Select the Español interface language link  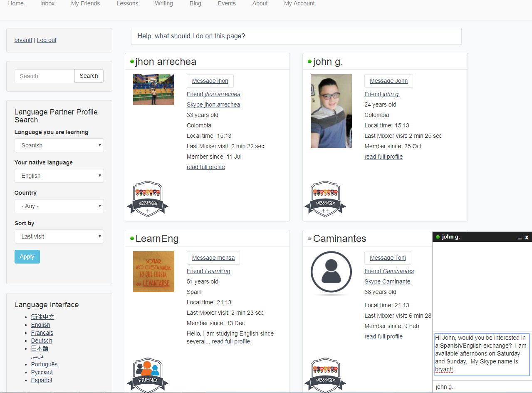click(x=42, y=380)
